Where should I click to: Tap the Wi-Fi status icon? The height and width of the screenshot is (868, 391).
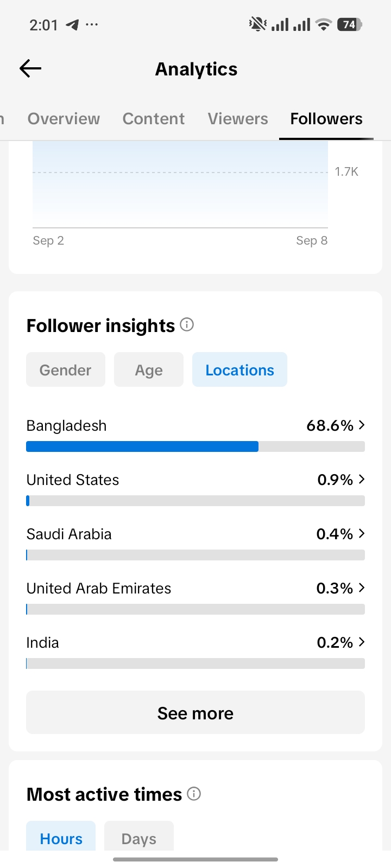324,24
